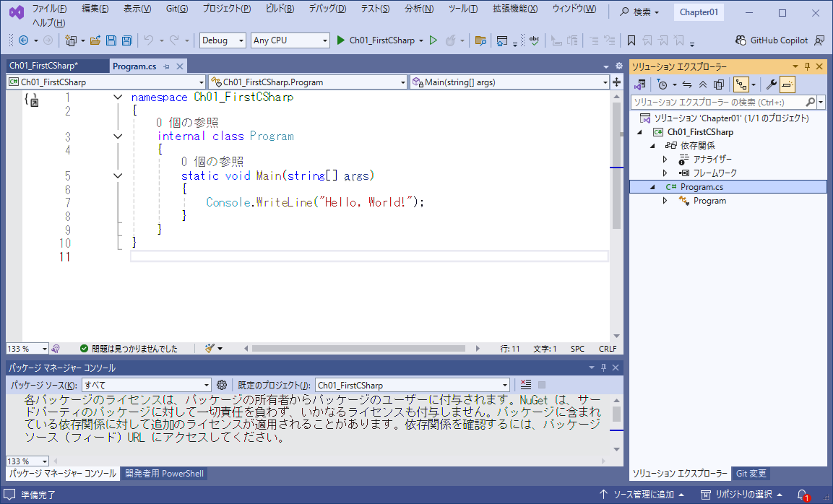Open the GitHub Copilot button
Viewport: 833px width, 504px height.
(772, 40)
